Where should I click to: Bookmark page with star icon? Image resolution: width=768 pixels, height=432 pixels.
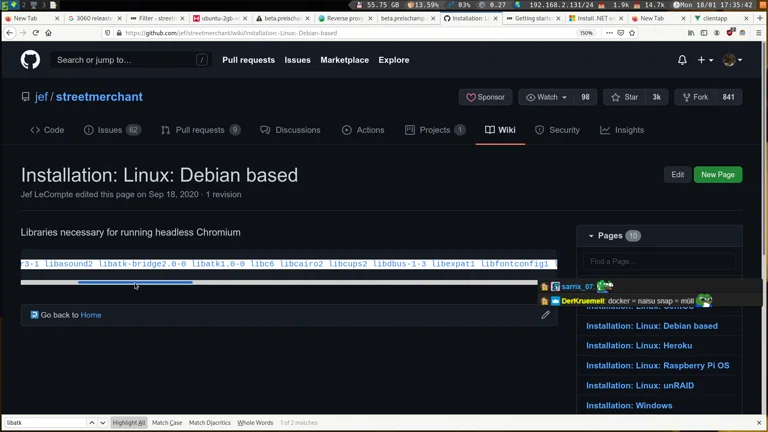[x=632, y=33]
